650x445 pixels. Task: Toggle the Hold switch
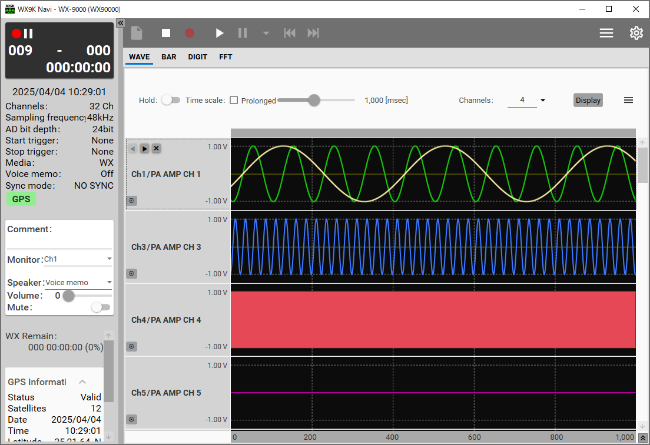click(172, 100)
